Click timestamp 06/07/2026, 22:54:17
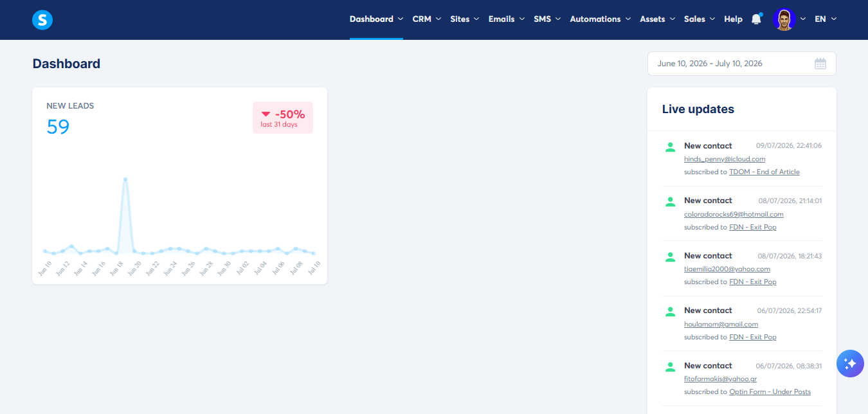 tap(789, 310)
